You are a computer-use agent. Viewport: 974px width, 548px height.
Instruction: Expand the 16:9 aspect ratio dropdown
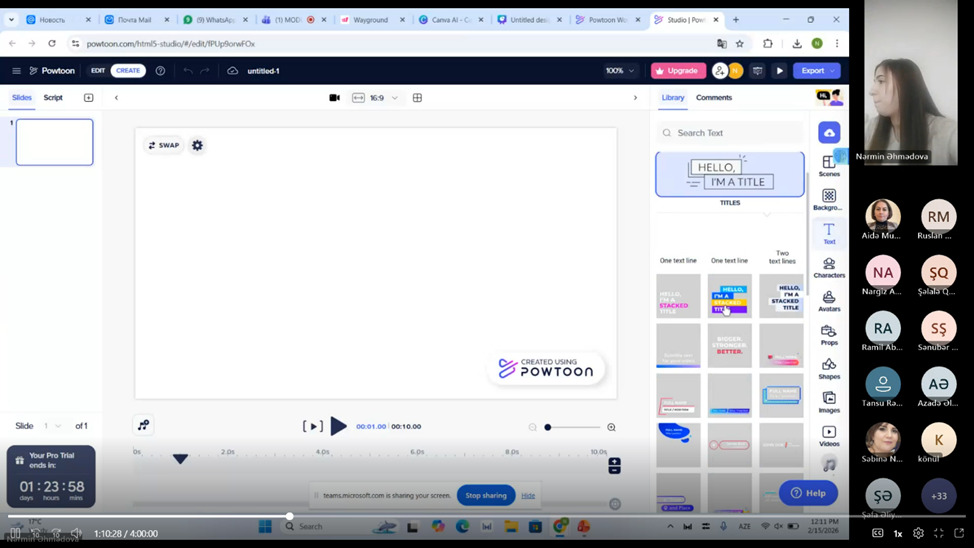click(394, 98)
